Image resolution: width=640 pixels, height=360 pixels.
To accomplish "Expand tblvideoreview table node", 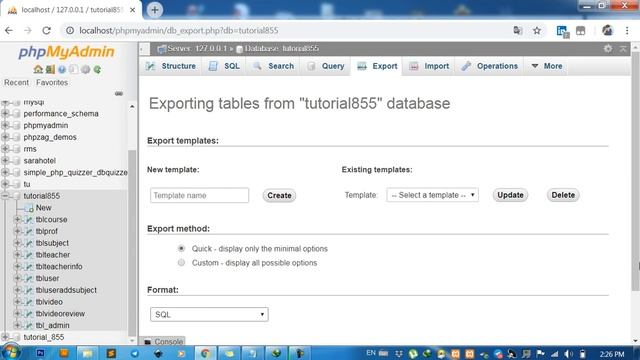I will point(17,313).
